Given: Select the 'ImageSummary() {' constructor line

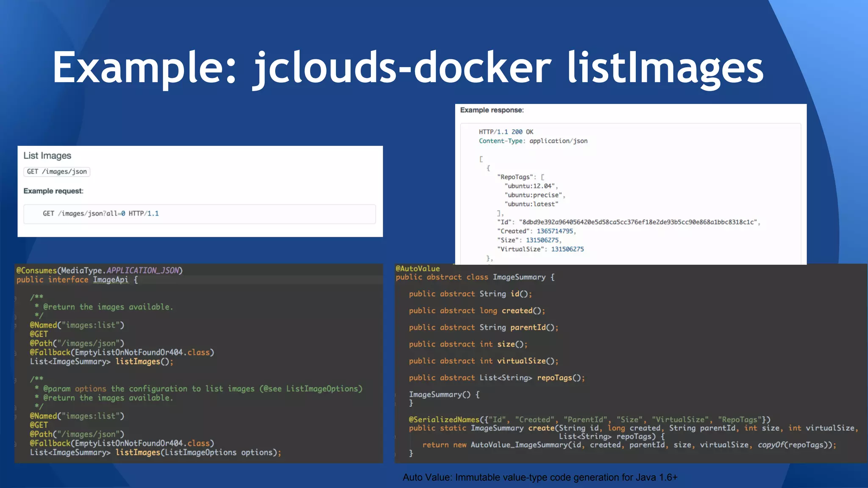Looking at the screenshot, I should (445, 394).
